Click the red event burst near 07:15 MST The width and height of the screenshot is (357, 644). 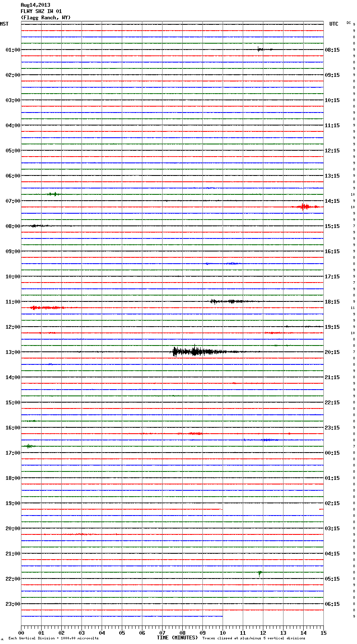tap(305, 207)
